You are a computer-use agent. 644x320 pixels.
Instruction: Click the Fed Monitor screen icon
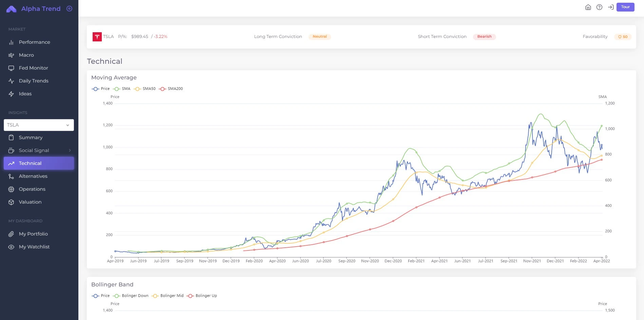click(11, 68)
